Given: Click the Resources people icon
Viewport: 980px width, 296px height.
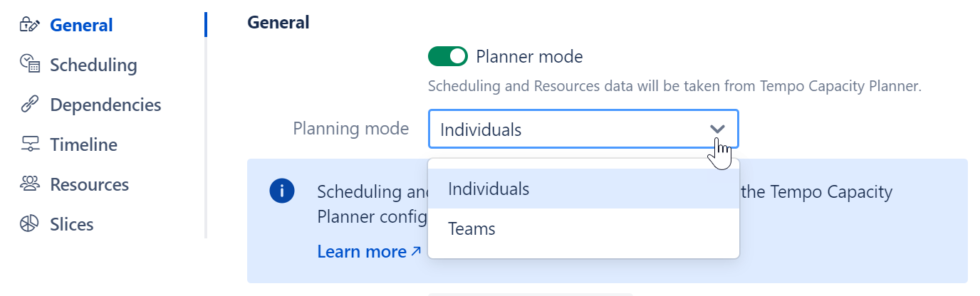Looking at the screenshot, I should [x=29, y=184].
